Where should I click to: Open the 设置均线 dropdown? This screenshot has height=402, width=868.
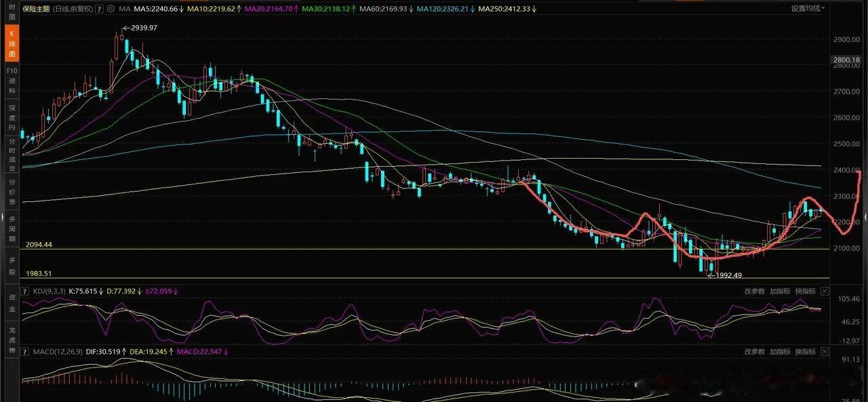pyautogui.click(x=808, y=9)
